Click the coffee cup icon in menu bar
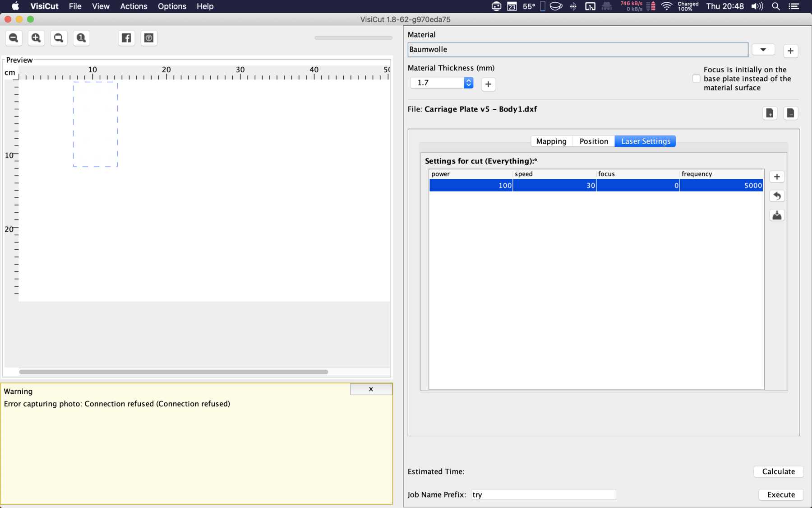Viewport: 812px width, 508px height. (x=556, y=6)
